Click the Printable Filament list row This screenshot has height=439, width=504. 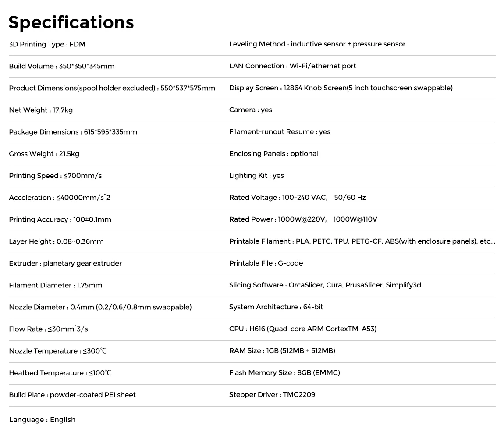[362, 241]
